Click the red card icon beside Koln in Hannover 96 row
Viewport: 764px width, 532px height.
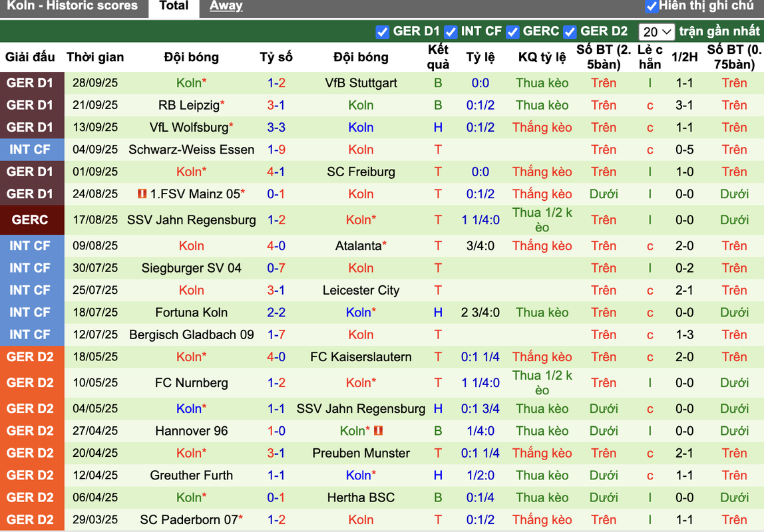pyautogui.click(x=378, y=431)
